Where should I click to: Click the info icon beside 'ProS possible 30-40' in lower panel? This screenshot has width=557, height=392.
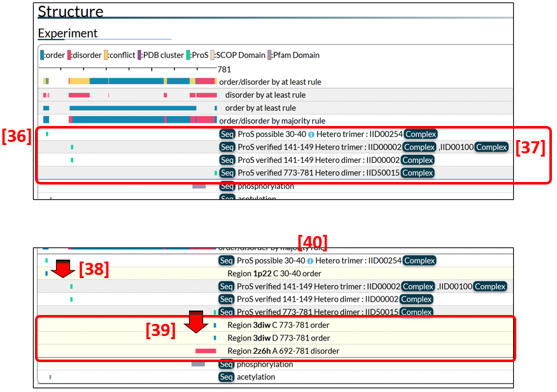click(x=311, y=261)
